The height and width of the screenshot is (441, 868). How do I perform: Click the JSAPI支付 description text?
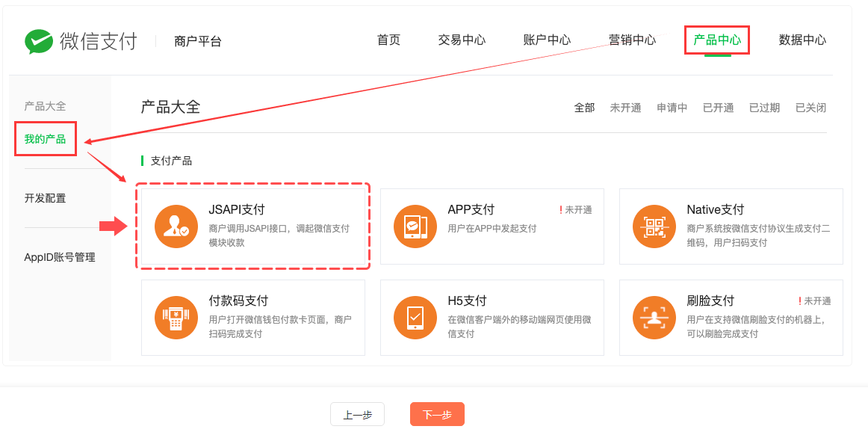point(279,235)
